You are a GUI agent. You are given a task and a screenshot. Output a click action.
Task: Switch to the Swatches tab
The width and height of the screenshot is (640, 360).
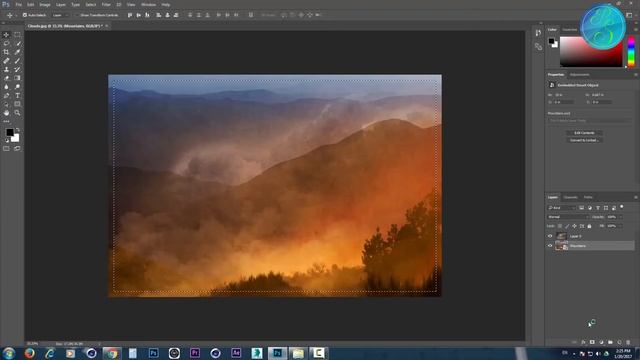[x=570, y=29]
